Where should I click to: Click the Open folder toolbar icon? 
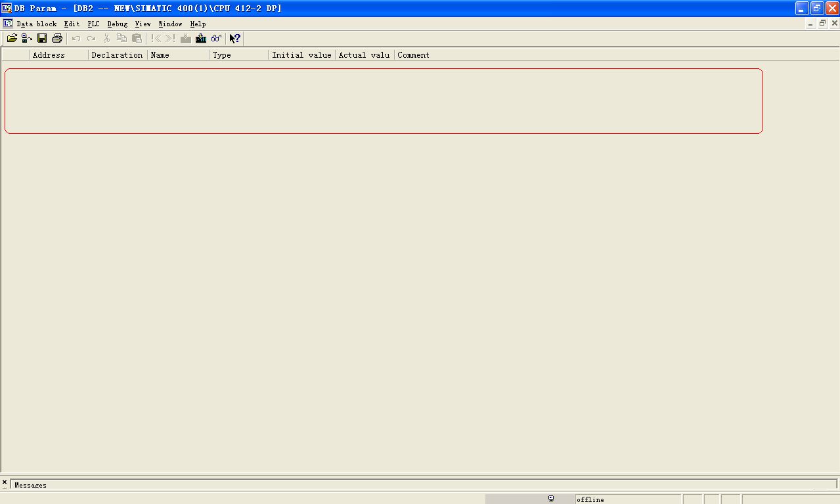pos(12,39)
